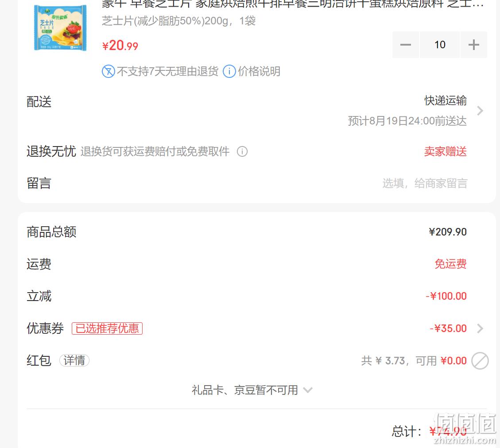Viewport: 500px width, 448px height.
Task: Tap the no 7-day return icon
Action: tap(109, 71)
